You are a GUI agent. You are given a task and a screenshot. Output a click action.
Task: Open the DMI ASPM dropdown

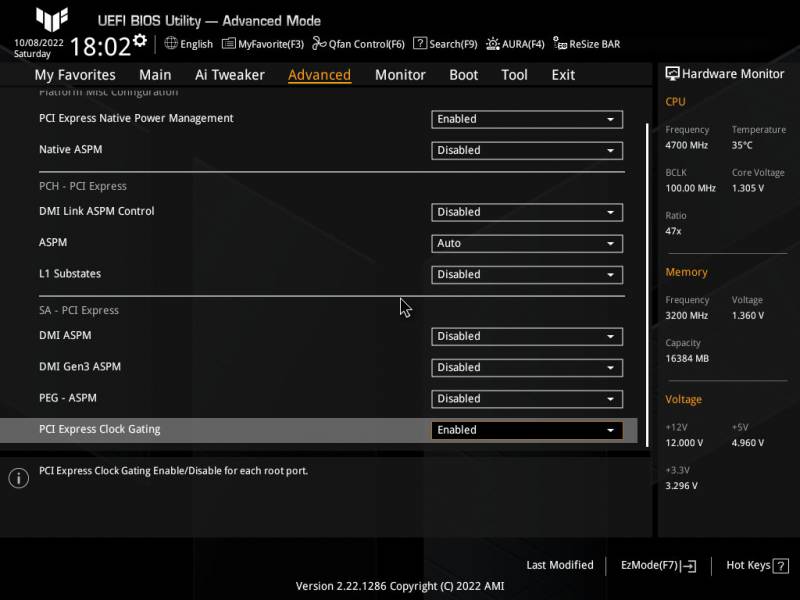527,336
